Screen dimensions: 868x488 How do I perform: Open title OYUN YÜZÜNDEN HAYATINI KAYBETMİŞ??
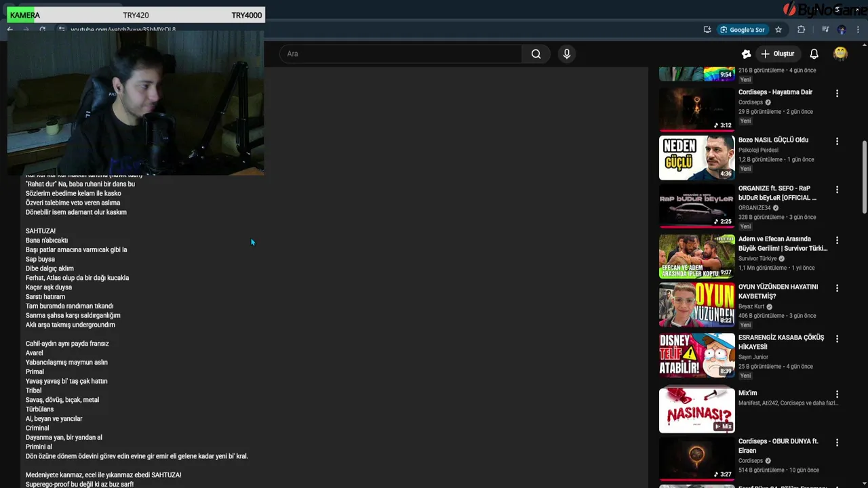pyautogui.click(x=778, y=291)
